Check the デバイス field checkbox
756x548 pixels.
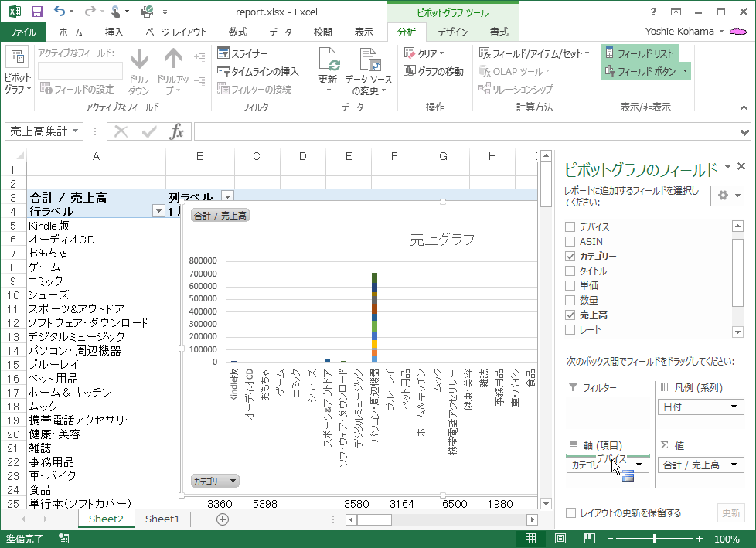[x=570, y=227]
